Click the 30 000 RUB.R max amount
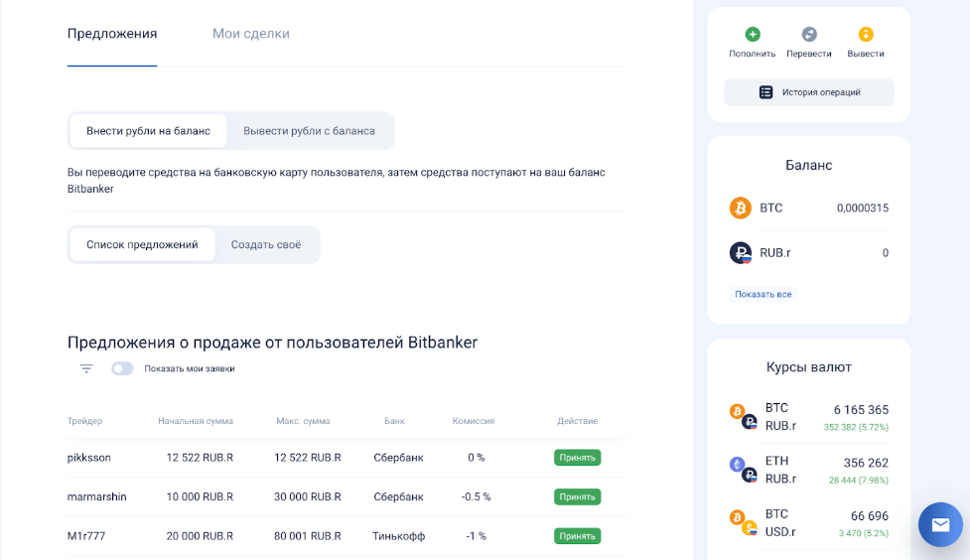This screenshot has height=560, width=970. point(308,496)
